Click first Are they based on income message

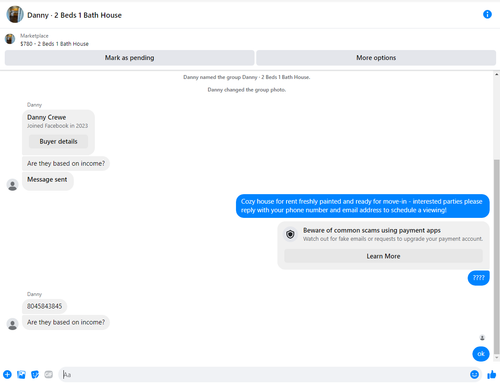click(66, 163)
